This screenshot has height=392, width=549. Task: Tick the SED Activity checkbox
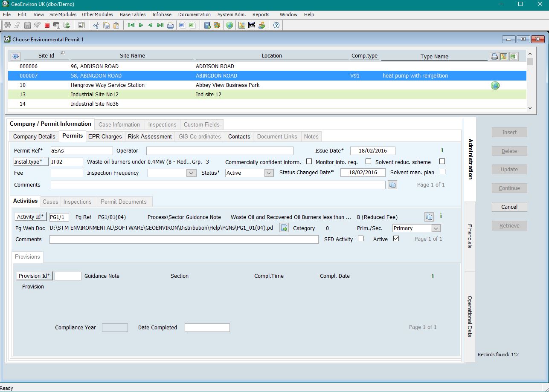pos(360,239)
